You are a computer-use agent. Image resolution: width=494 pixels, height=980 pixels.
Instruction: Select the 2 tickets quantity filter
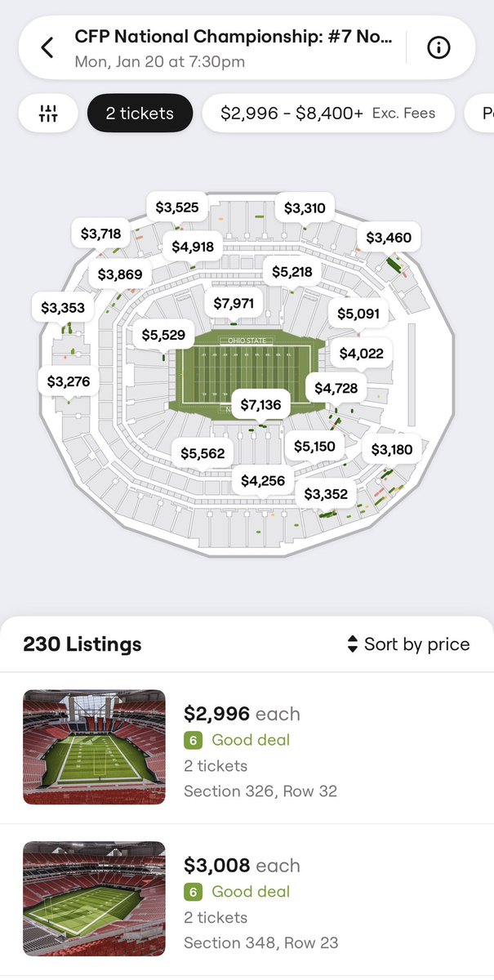click(x=140, y=114)
